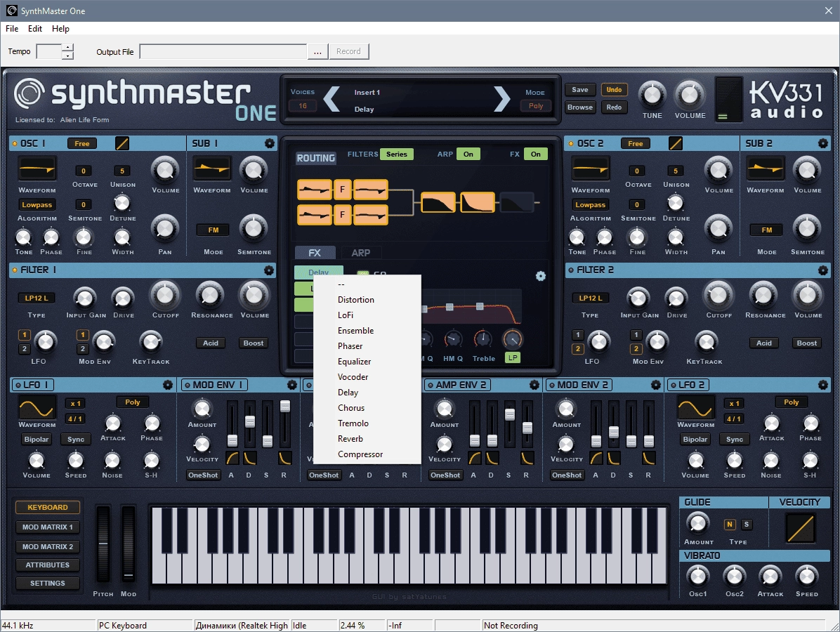Click the Save preset button

pyautogui.click(x=579, y=89)
